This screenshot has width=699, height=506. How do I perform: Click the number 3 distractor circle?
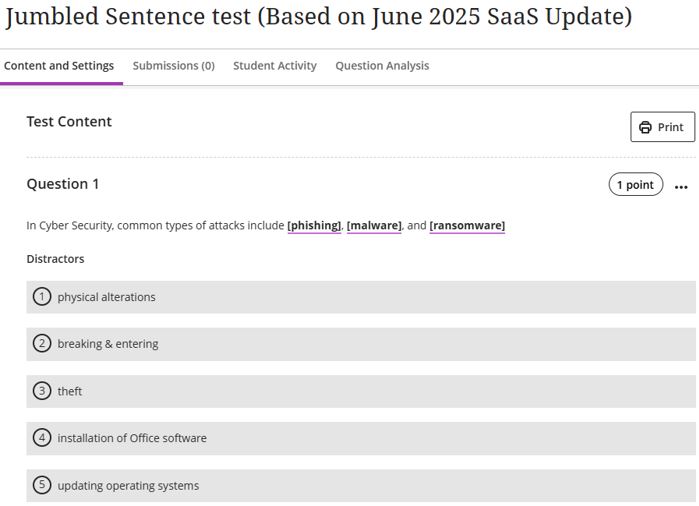pos(42,391)
